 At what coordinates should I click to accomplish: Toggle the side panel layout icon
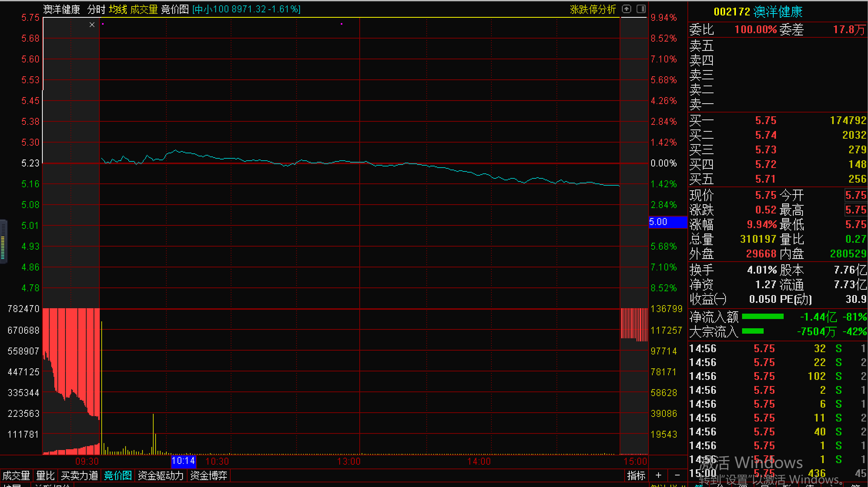pos(641,9)
